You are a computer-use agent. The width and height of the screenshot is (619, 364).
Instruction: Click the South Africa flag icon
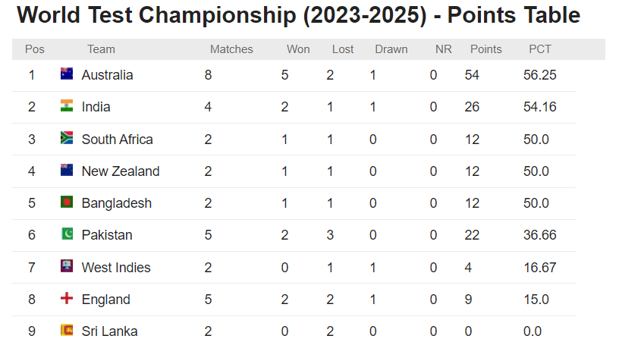pos(67,138)
